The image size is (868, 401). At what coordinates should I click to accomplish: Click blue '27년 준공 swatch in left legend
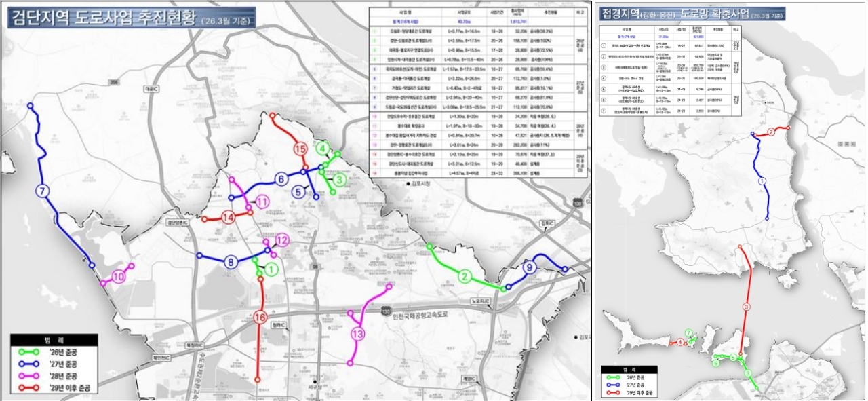coord(30,364)
